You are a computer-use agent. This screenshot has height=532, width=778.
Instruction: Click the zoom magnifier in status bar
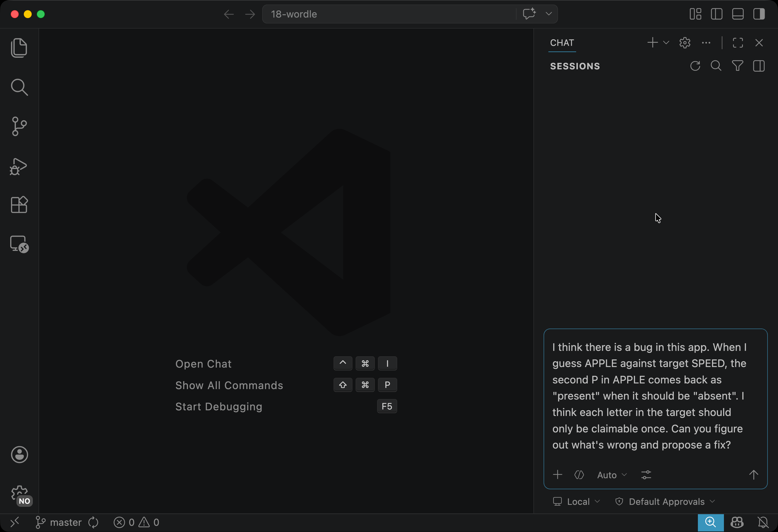710,522
